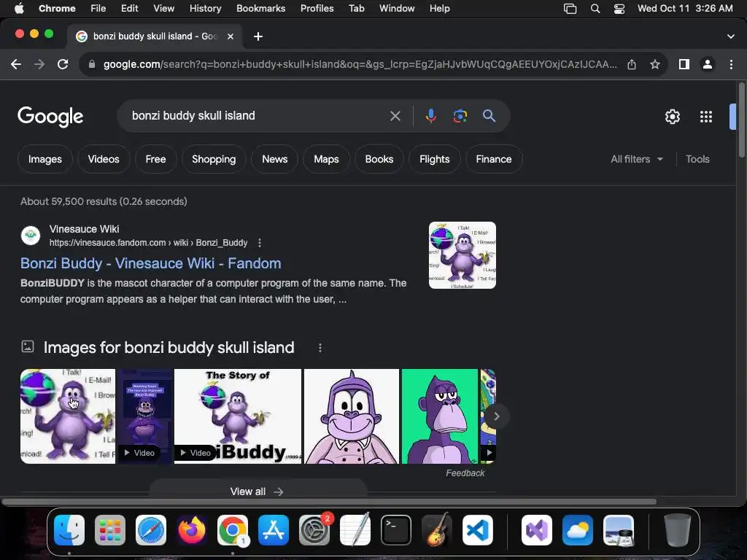Image resolution: width=747 pixels, height=560 pixels.
Task: Open the History menu in the menu bar
Action: click(x=205, y=9)
